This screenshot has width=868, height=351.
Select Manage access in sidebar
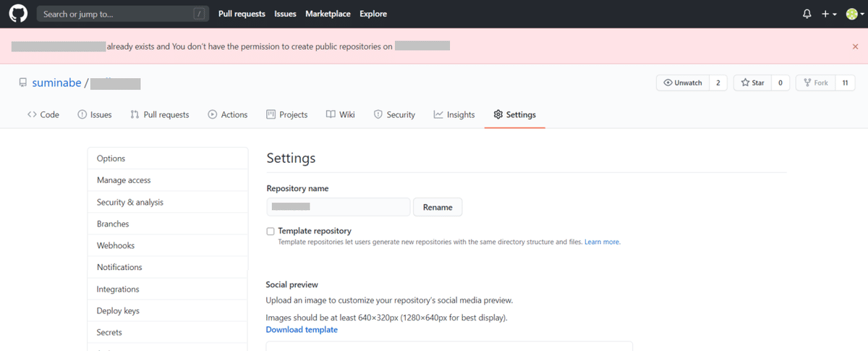[124, 180]
